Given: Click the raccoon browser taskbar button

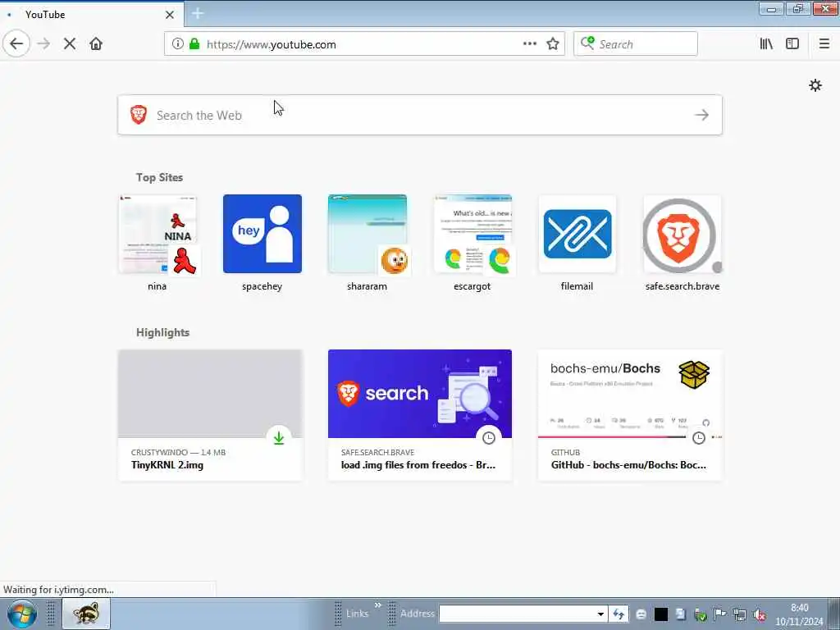Looking at the screenshot, I should click(x=86, y=614).
